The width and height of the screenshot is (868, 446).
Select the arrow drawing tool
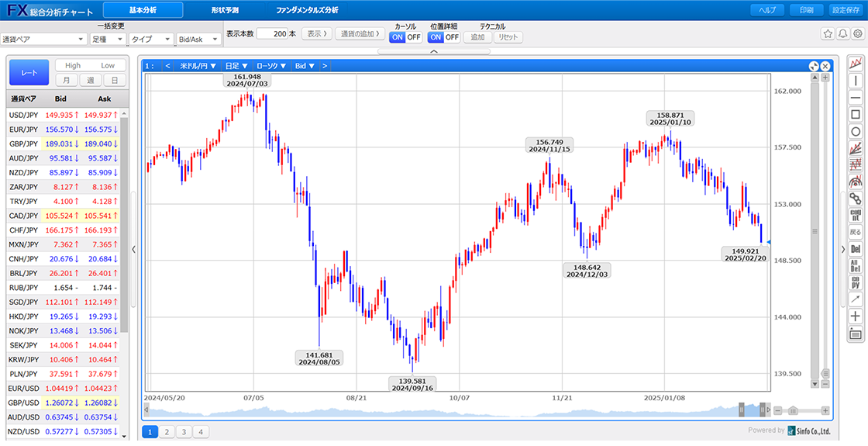tap(856, 299)
